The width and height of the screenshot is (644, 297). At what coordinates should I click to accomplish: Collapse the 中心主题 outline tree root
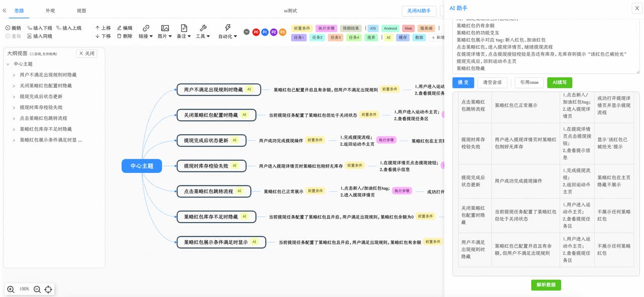(8, 64)
